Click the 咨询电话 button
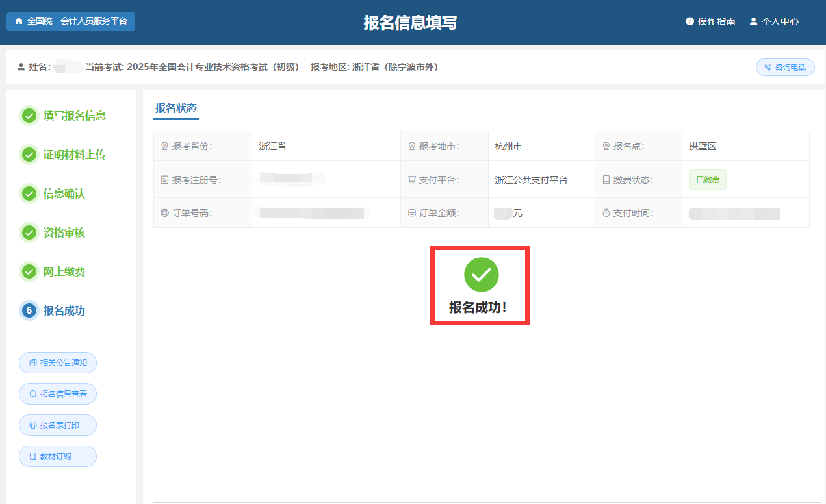The width and height of the screenshot is (826, 504). [785, 68]
